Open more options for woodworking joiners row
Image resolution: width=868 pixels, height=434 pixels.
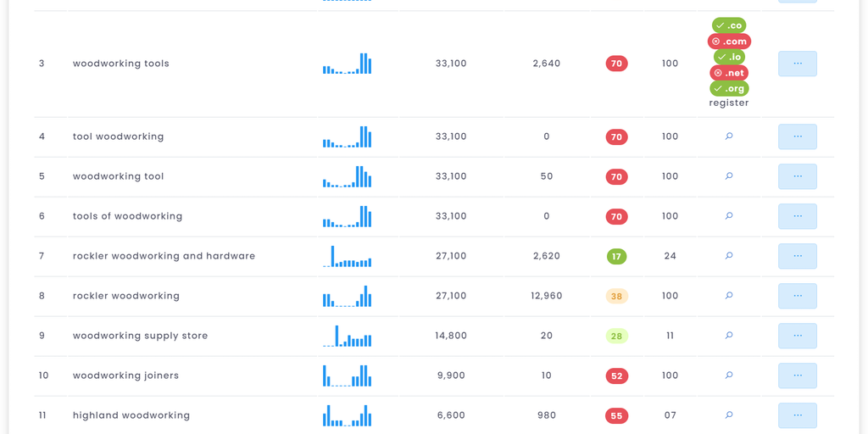797,376
